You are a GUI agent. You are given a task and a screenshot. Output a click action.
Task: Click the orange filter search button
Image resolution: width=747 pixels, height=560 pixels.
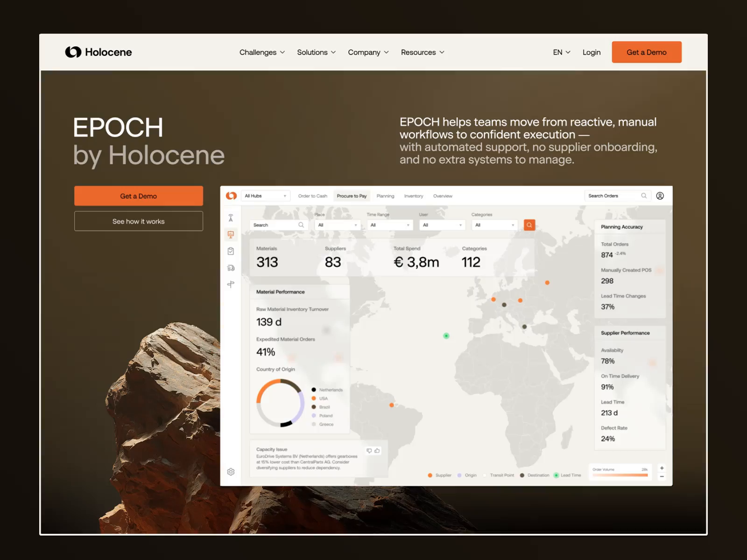tap(529, 225)
